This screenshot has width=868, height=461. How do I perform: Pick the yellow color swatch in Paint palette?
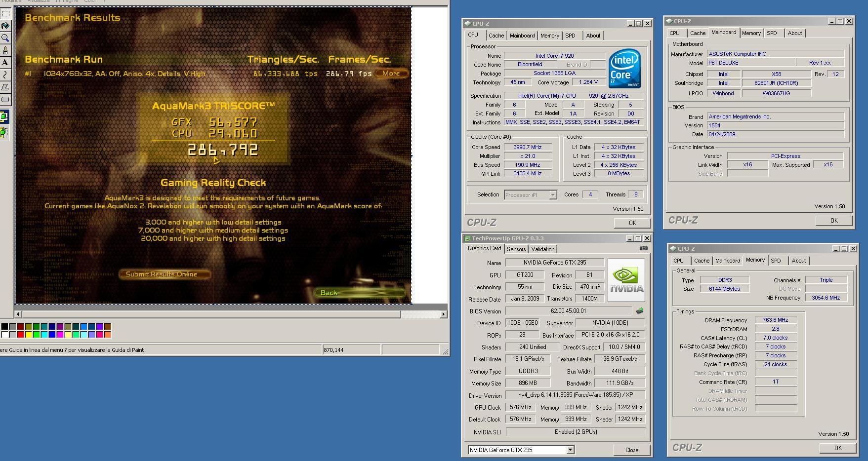[x=28, y=334]
